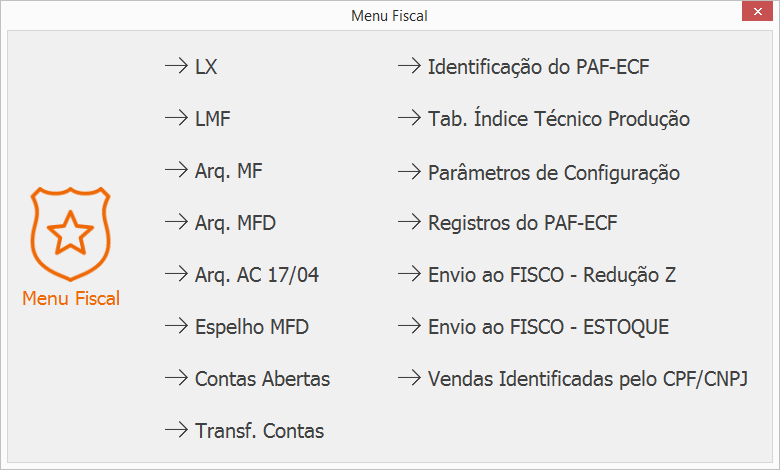The height and width of the screenshot is (470, 780).
Task: Click the arrow icon beside Arq. MF
Action: pyautogui.click(x=177, y=171)
